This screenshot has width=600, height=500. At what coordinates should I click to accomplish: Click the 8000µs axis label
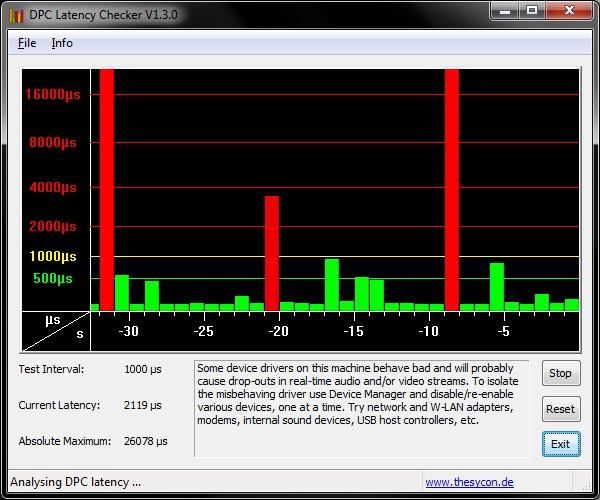(x=53, y=143)
